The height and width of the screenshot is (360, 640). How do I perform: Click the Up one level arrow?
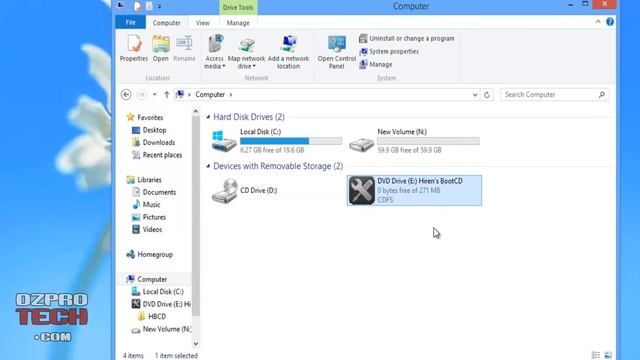[x=167, y=95]
